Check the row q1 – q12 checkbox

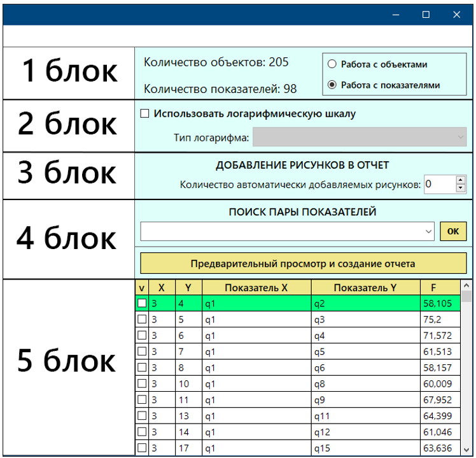142,432
